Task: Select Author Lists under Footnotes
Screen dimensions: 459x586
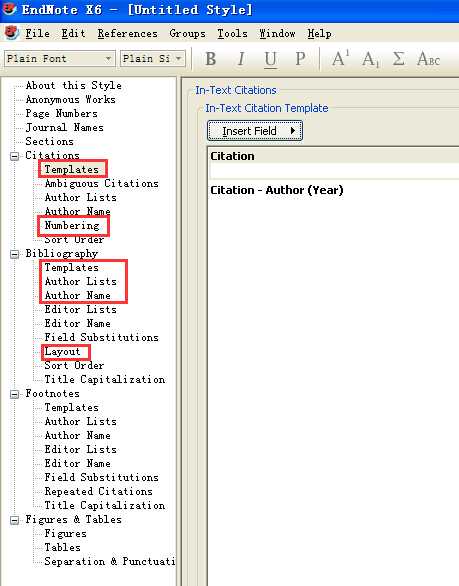Action: click(x=80, y=422)
